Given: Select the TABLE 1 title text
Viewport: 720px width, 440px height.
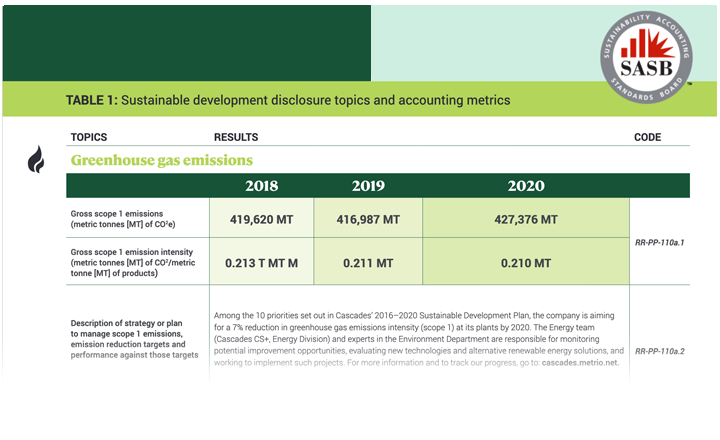Looking at the screenshot, I should [x=288, y=100].
